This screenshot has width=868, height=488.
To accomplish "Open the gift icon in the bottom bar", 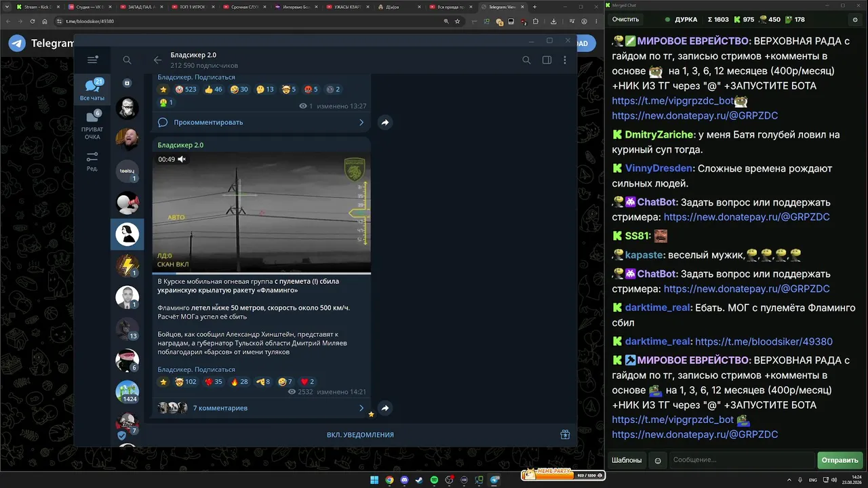I will coord(565,434).
